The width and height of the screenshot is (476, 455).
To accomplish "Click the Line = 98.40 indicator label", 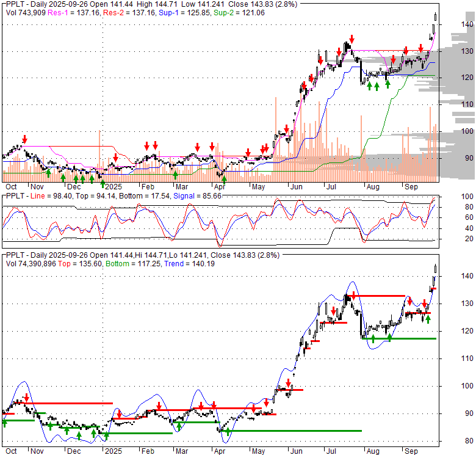I will (51, 196).
